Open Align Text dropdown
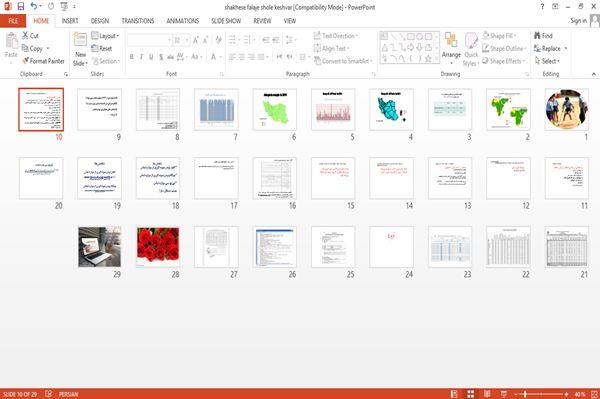This screenshot has height=399, width=600. pyautogui.click(x=331, y=49)
